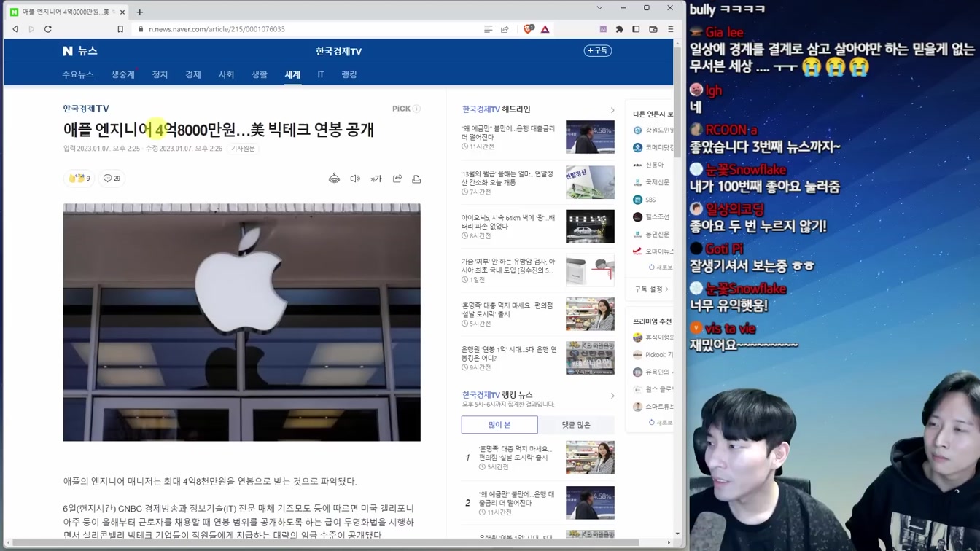
Task: Click the share icon in the address bar
Action: click(x=505, y=29)
